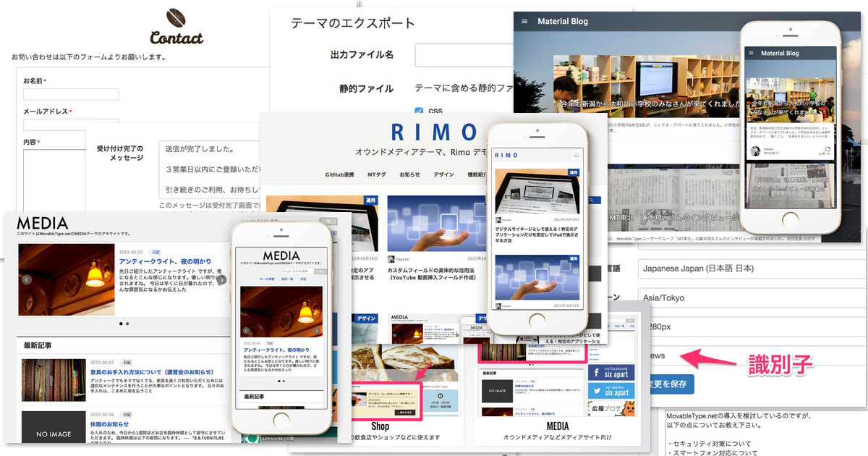This screenshot has height=456, width=868.
Task: Open the furniture care article thumbnail
Action: tap(54, 380)
